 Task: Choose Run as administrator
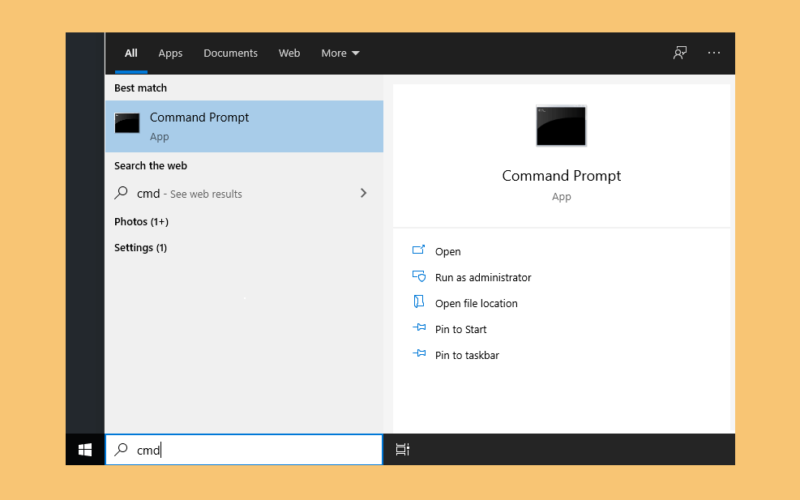click(483, 278)
